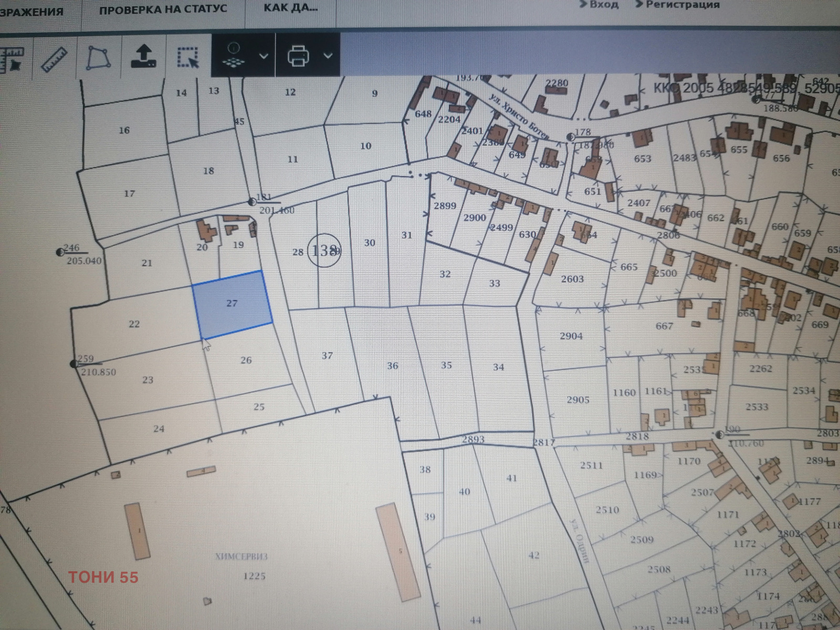Screen dimensions: 840x630
Task: Expand the print options dropdown arrow
Action: [x=328, y=56]
